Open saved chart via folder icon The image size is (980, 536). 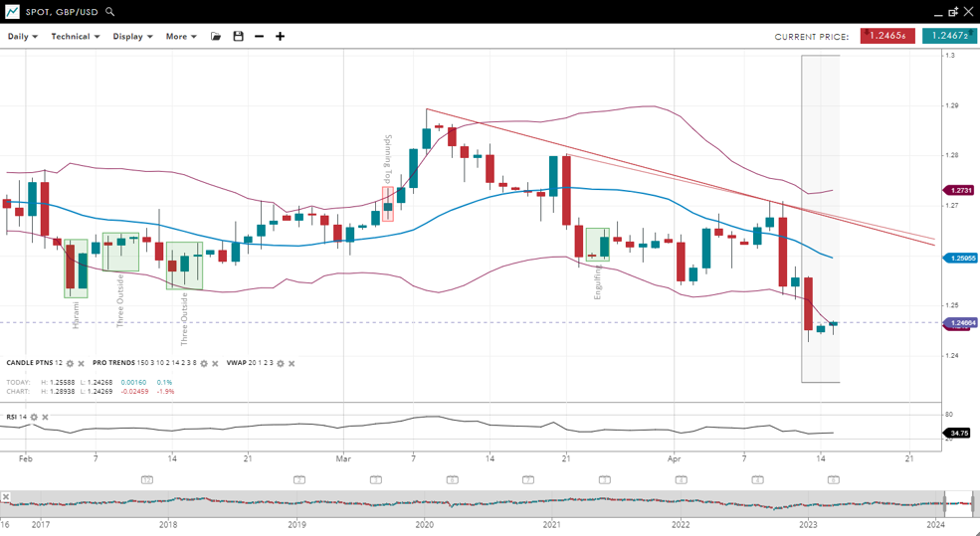pos(216,37)
